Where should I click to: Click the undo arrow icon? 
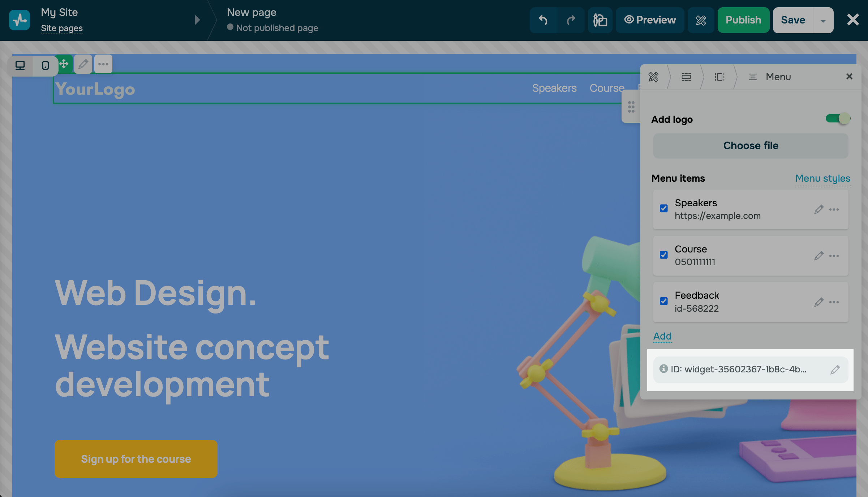[543, 20]
